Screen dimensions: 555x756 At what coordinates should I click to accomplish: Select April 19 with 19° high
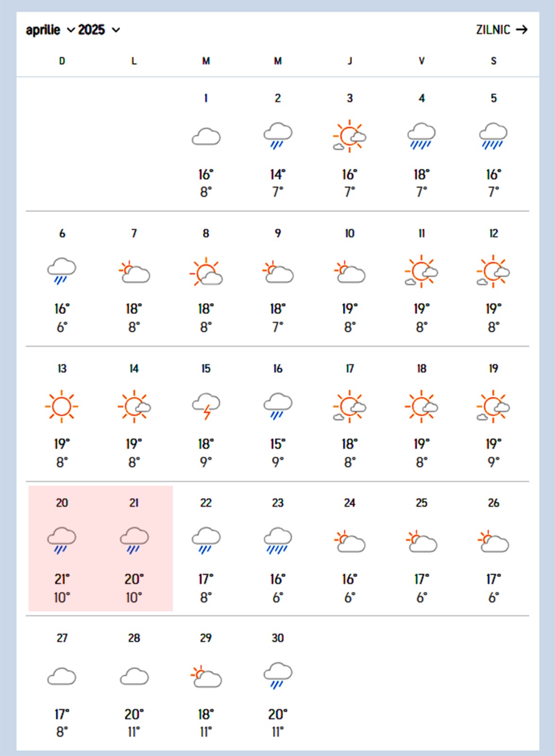click(493, 369)
